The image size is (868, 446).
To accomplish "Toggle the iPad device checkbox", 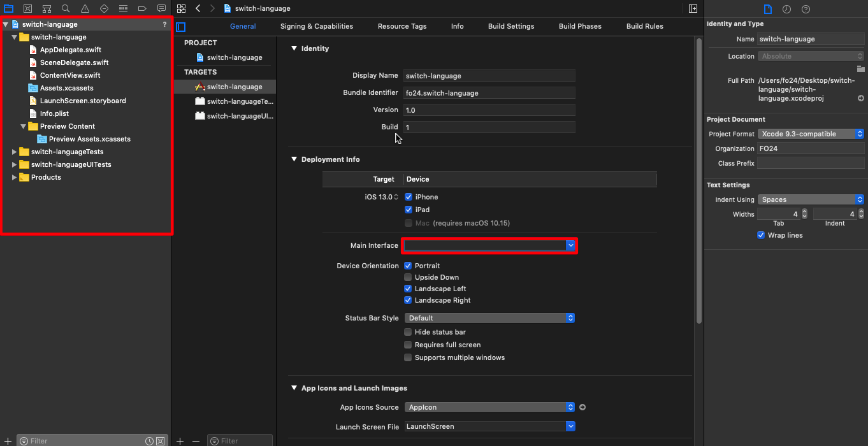I will tap(409, 210).
